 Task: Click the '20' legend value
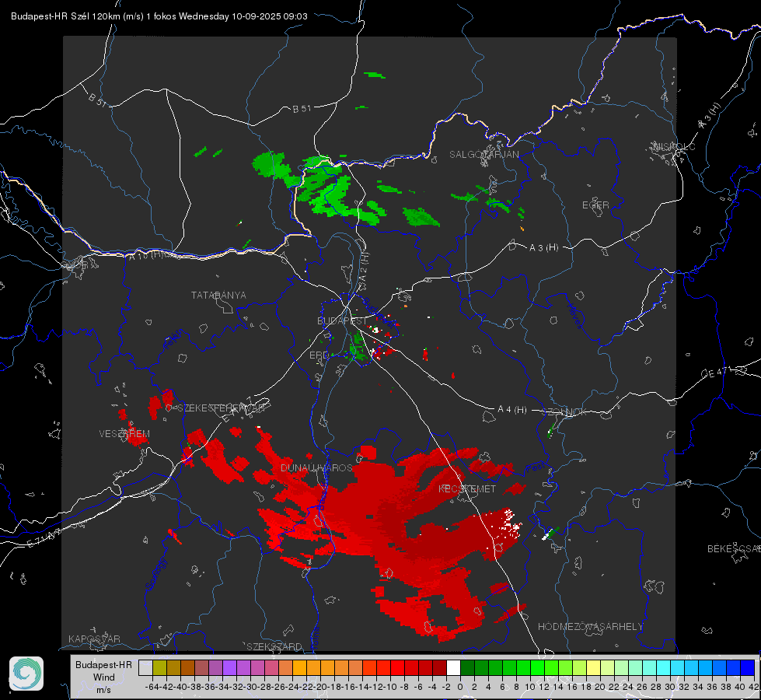pyautogui.click(x=600, y=687)
